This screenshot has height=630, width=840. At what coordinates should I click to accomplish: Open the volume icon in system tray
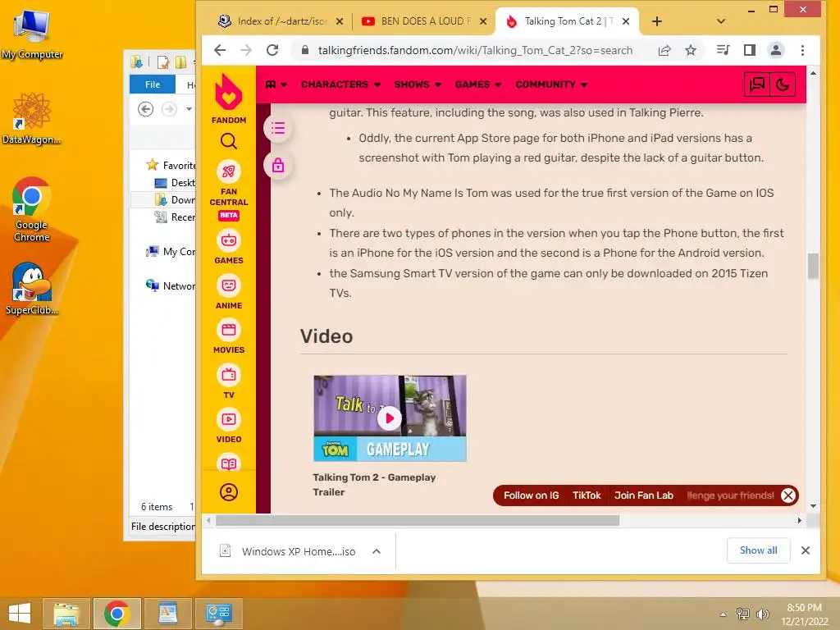pos(762,614)
